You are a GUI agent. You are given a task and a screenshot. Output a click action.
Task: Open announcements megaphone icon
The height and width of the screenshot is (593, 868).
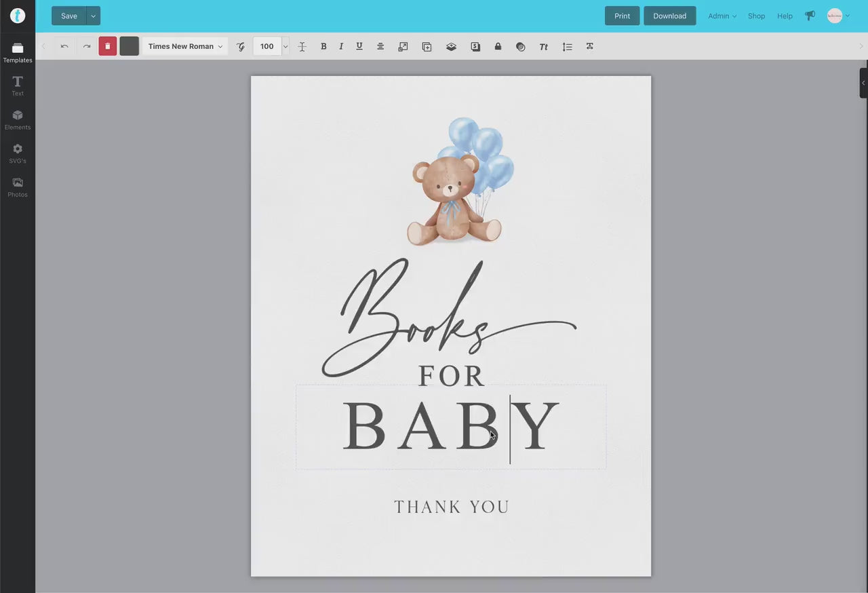click(810, 16)
